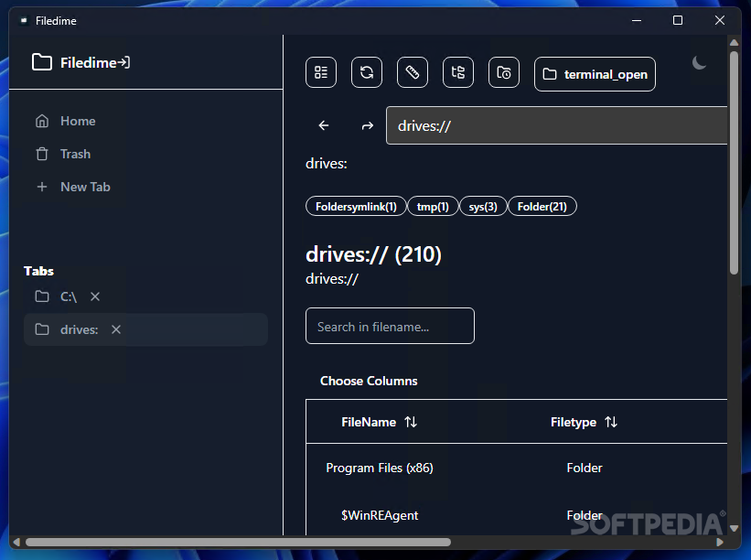Filter by Folder(21) chip
Viewport: 751px width, 560px height.
pos(542,207)
